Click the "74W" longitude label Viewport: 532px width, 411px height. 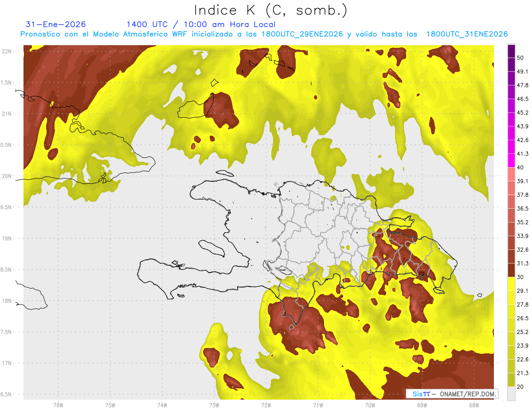[x=162, y=405]
